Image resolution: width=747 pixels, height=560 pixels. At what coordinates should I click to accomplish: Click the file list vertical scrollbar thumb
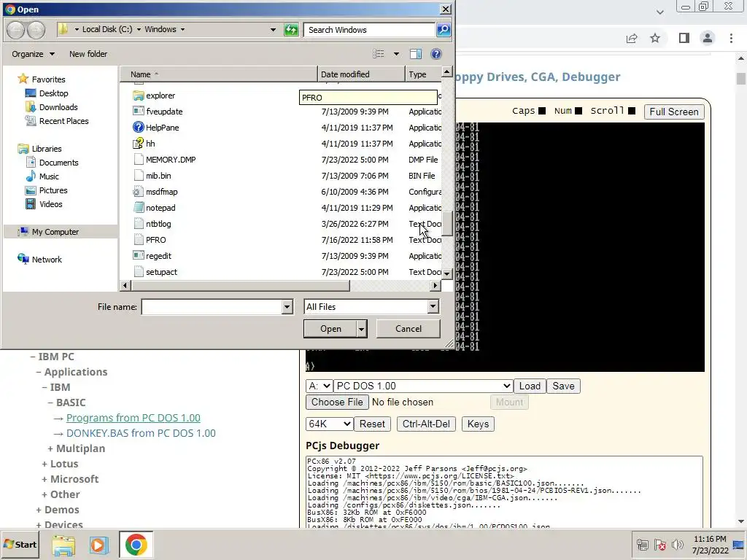click(x=447, y=223)
